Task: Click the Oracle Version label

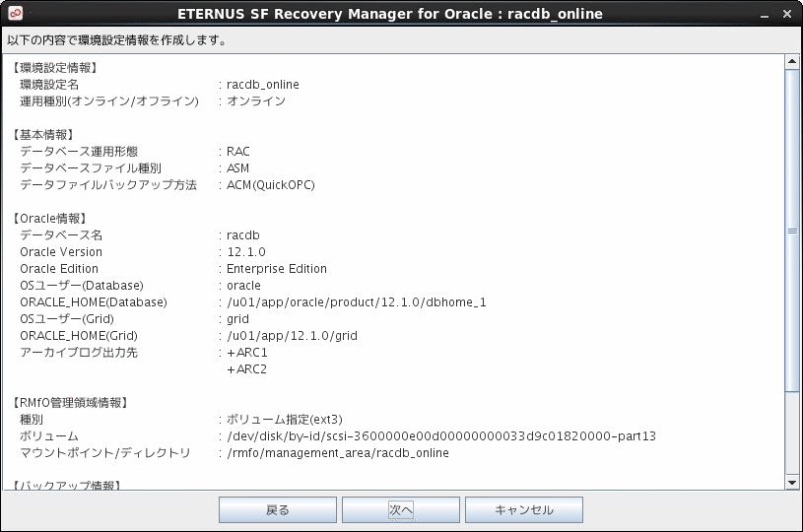Action: click(61, 252)
